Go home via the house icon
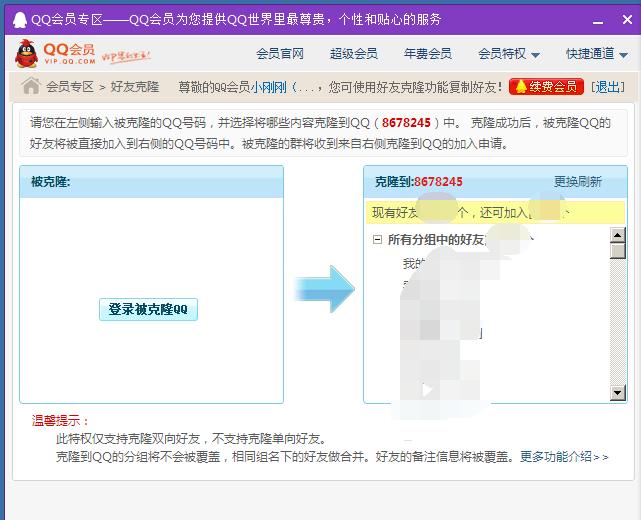 31,86
